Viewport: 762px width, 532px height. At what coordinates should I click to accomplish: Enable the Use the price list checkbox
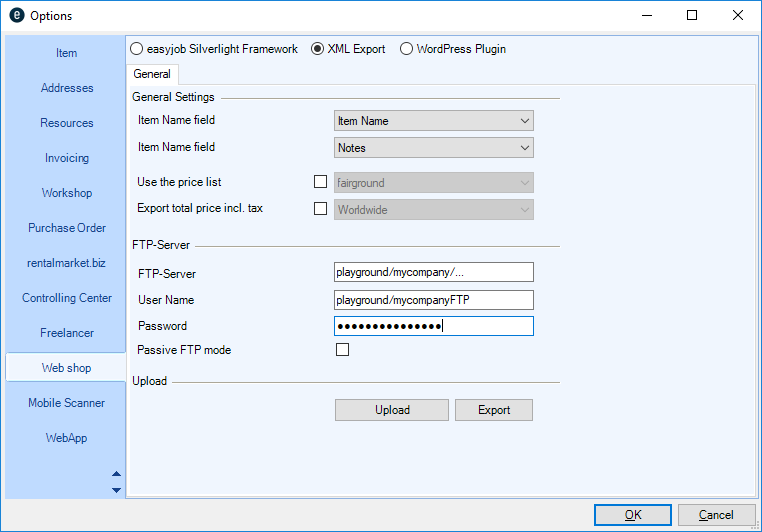pyautogui.click(x=321, y=182)
